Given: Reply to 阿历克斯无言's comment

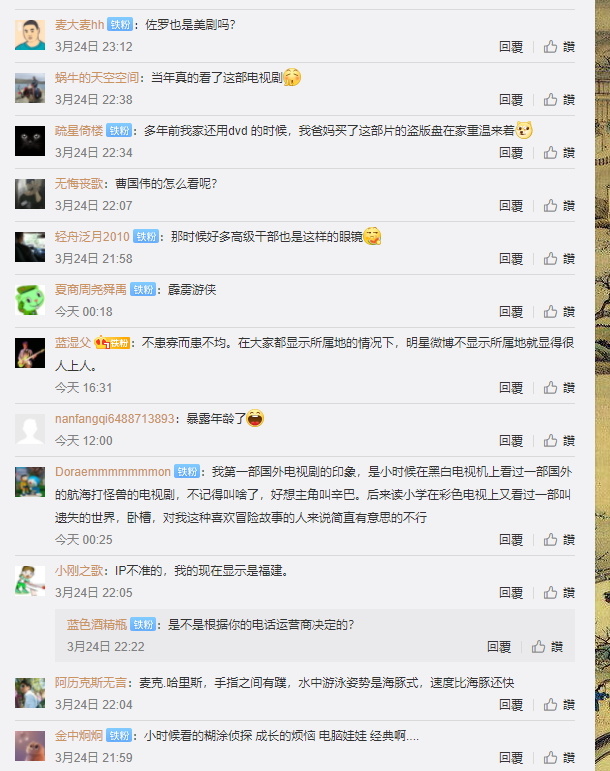Looking at the screenshot, I should pos(511,705).
